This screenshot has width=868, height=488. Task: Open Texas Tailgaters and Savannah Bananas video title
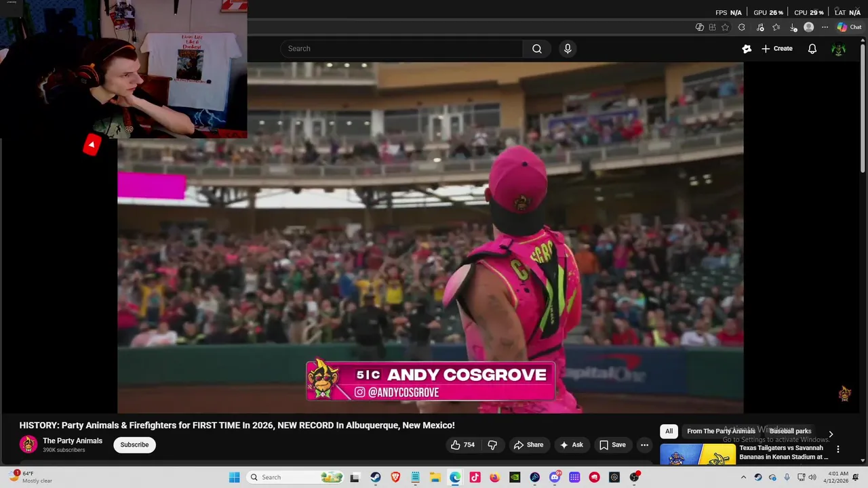coord(784,452)
